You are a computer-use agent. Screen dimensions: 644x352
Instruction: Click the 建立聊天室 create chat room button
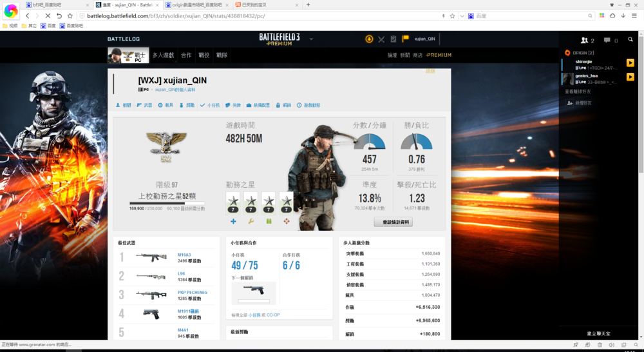[x=599, y=333]
